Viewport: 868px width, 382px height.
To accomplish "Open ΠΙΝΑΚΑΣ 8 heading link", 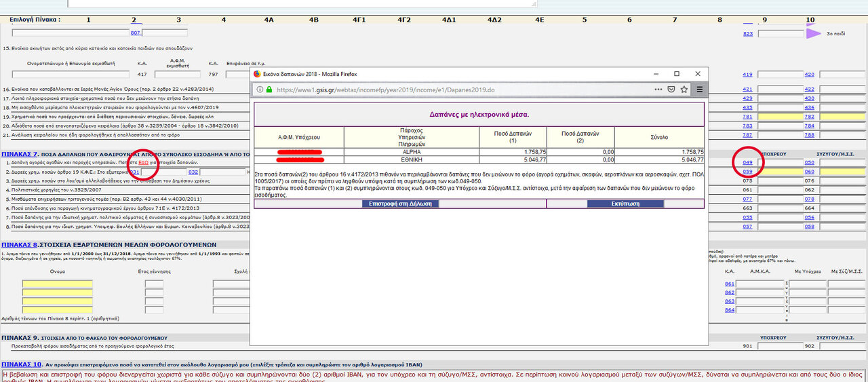I will (19, 244).
